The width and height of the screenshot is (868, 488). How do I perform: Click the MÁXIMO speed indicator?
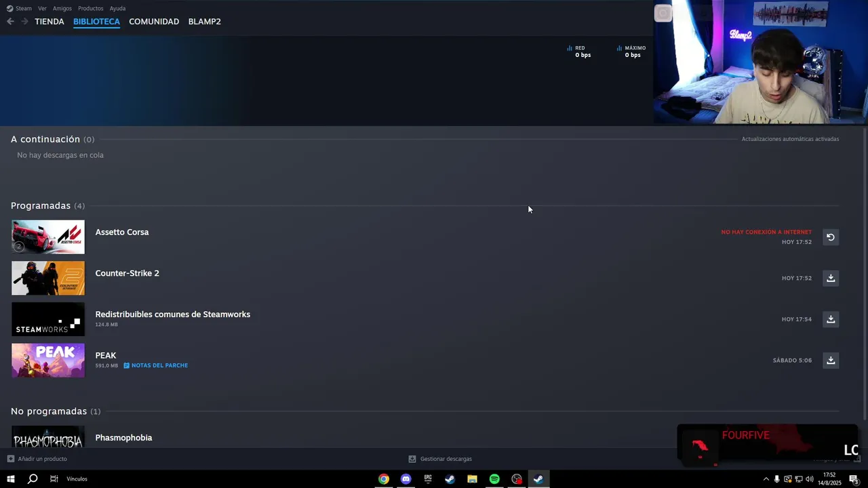click(x=631, y=52)
